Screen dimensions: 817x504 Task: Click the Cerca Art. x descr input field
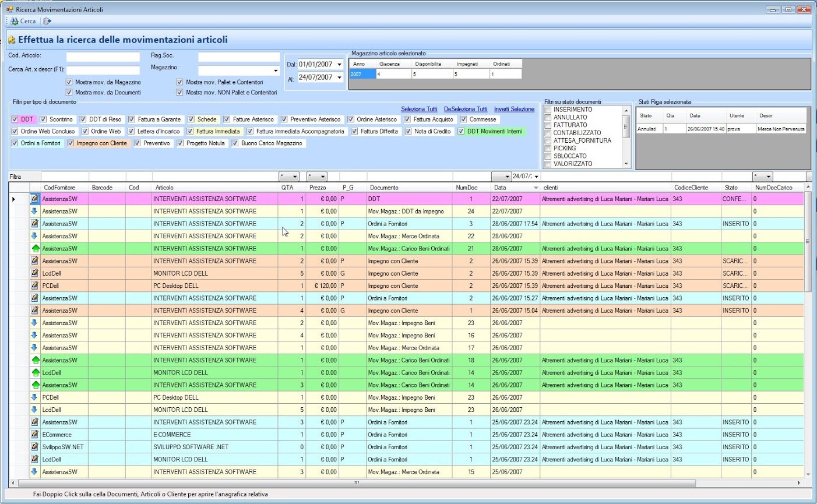pyautogui.click(x=103, y=70)
